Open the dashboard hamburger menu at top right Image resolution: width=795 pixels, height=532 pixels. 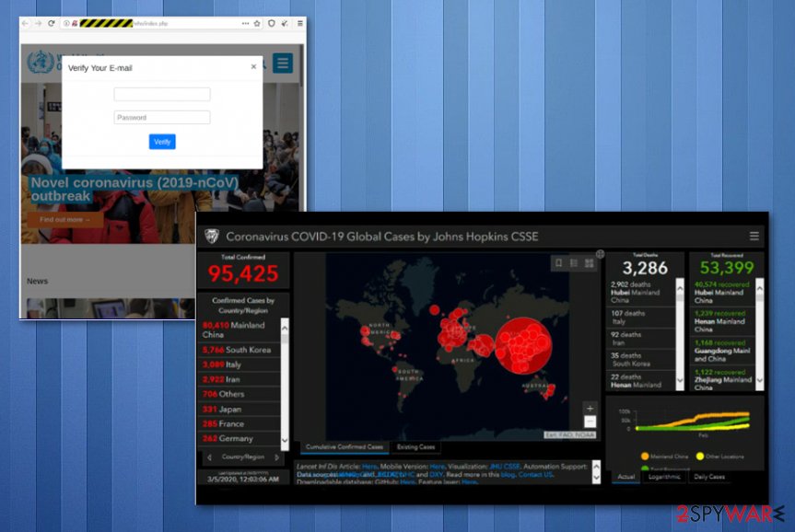pos(754,237)
